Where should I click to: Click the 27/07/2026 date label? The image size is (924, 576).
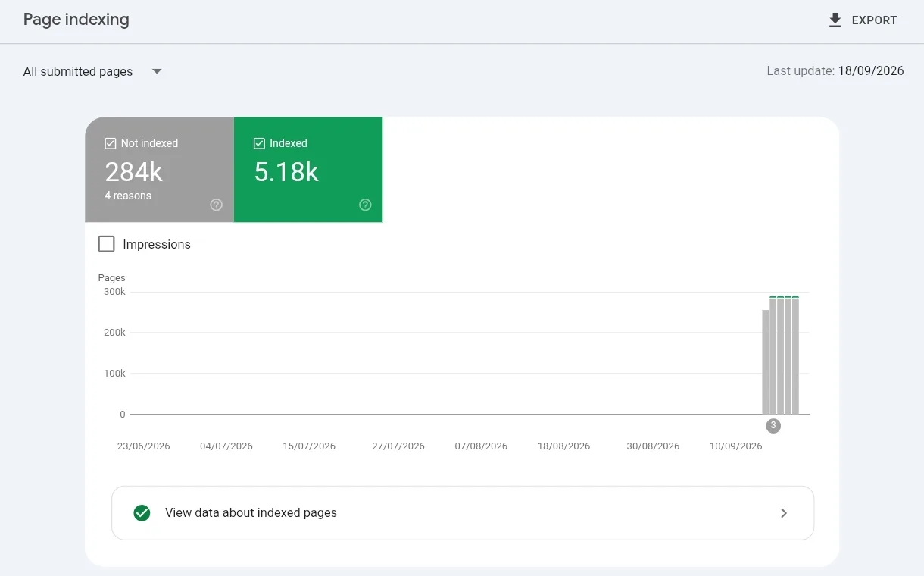[398, 446]
